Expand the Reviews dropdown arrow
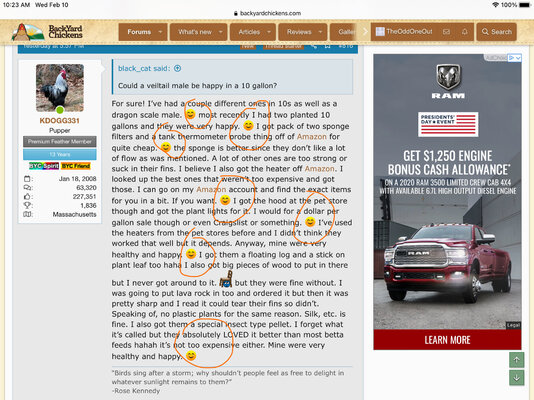Screen dimensions: 534x400 tap(320, 32)
